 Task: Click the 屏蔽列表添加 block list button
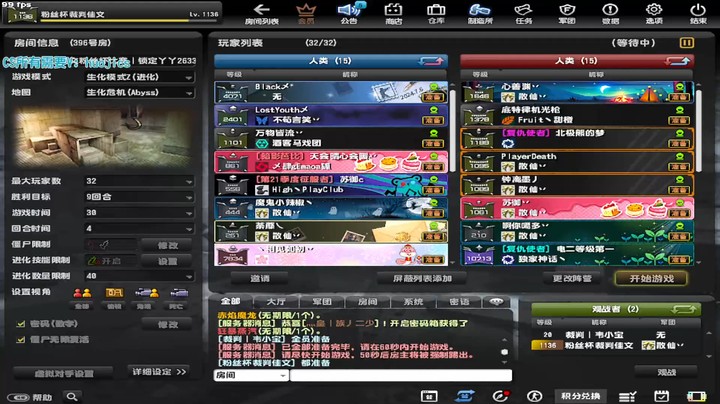(422, 278)
